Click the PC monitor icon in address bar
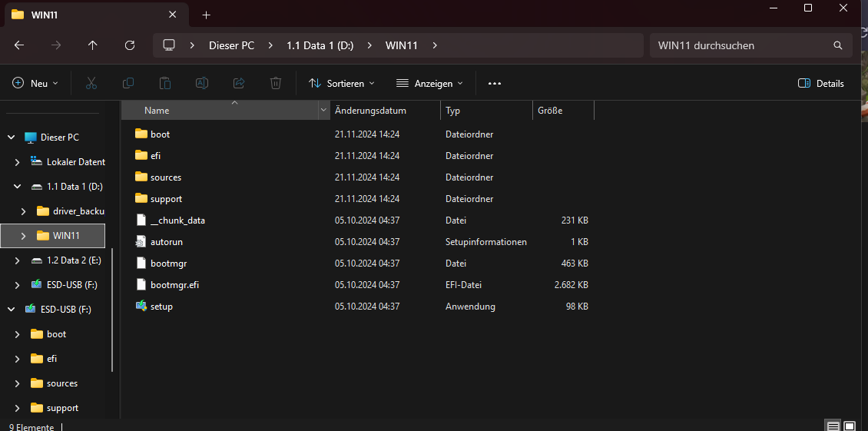 pyautogui.click(x=169, y=45)
